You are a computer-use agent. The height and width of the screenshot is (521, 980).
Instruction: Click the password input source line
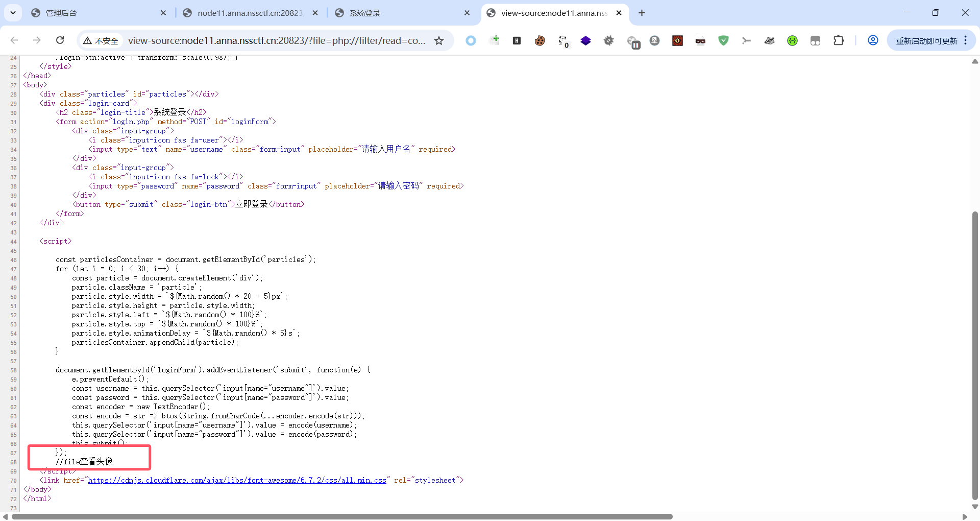pos(276,186)
